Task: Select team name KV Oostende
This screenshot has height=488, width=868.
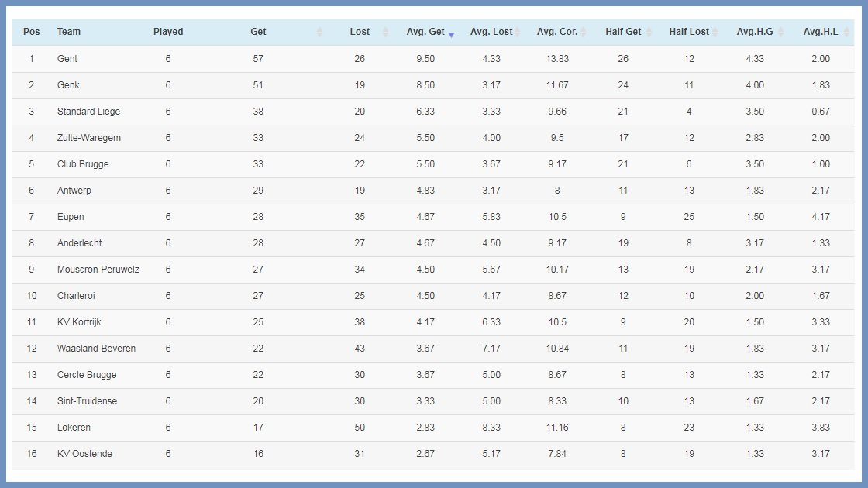Action: 84,454
